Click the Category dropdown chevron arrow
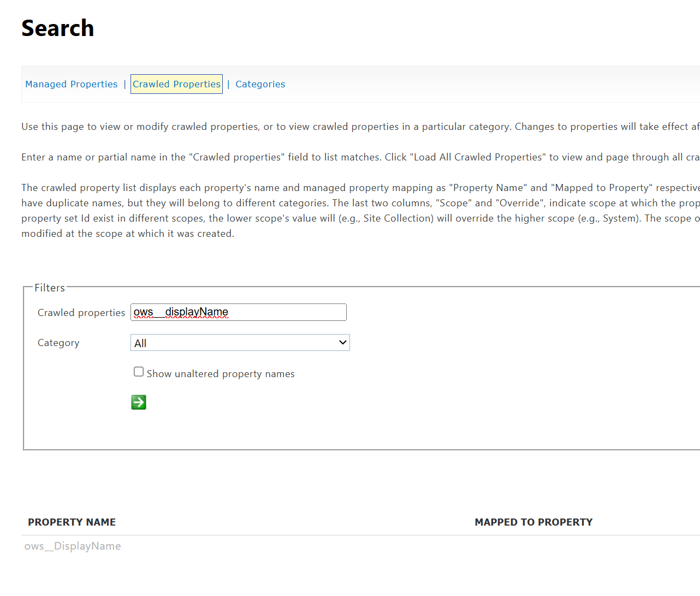Viewport: 700px width, 596px height. pos(342,343)
